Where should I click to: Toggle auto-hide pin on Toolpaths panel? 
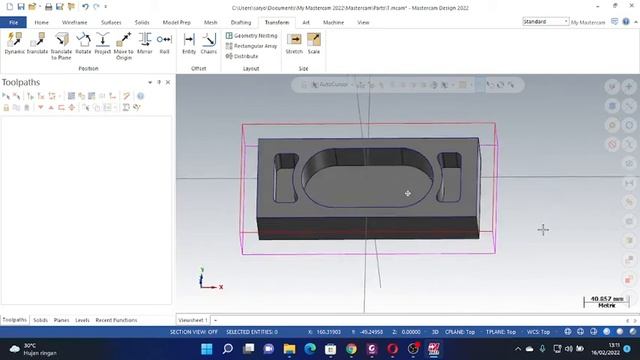click(x=159, y=82)
